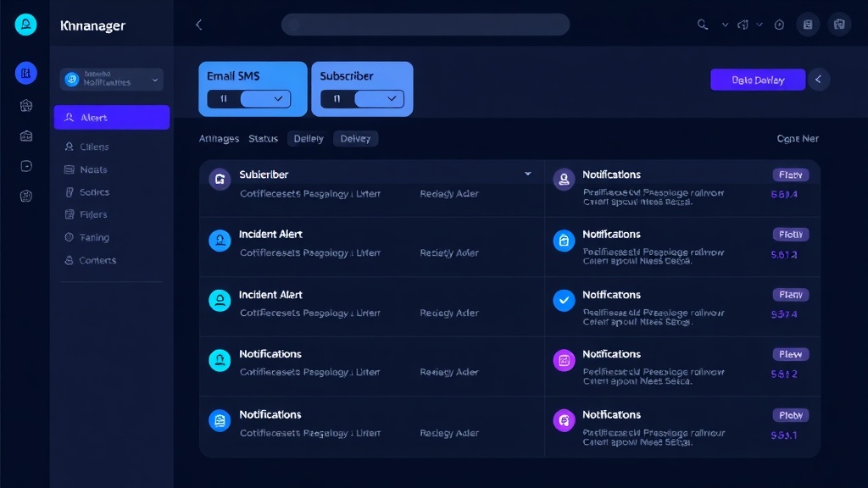Viewport: 868px width, 488px height.
Task: Expand the Subieriber row dropdown arrow
Action: 528,174
